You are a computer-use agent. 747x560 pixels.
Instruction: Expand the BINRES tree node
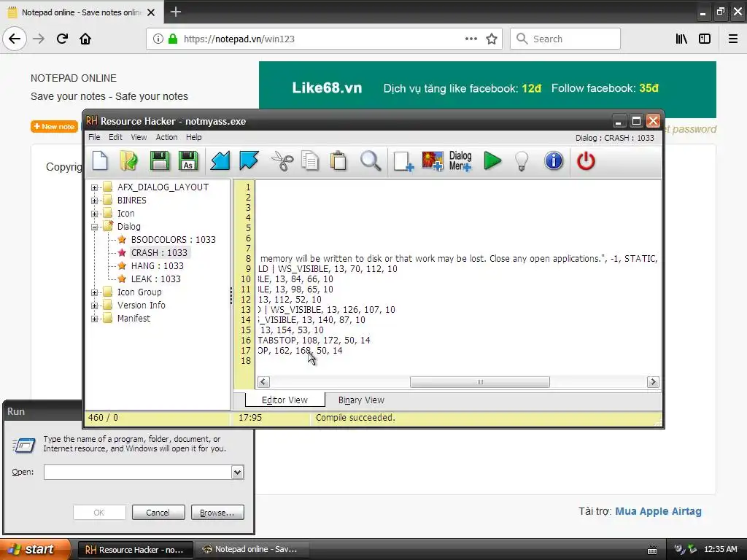(94, 201)
